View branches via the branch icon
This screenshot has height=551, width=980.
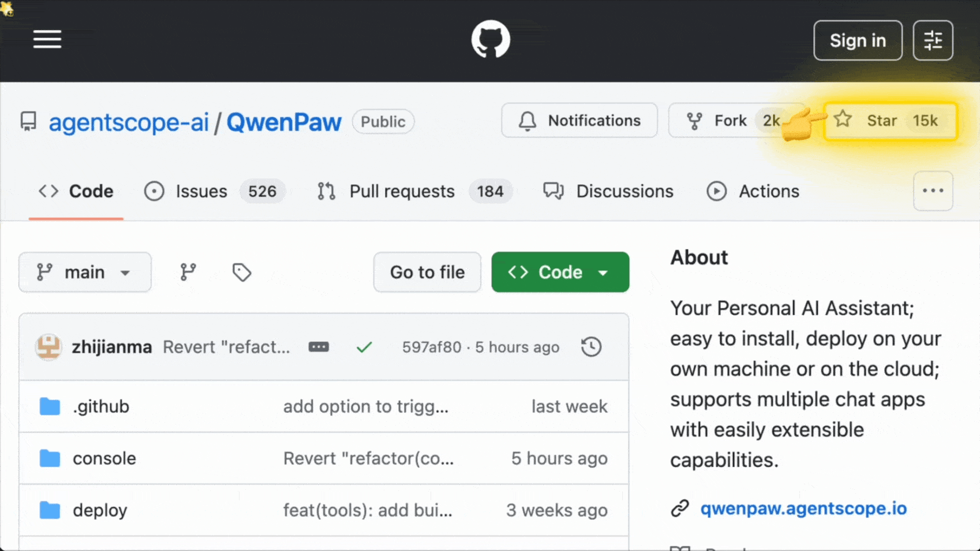(x=188, y=272)
